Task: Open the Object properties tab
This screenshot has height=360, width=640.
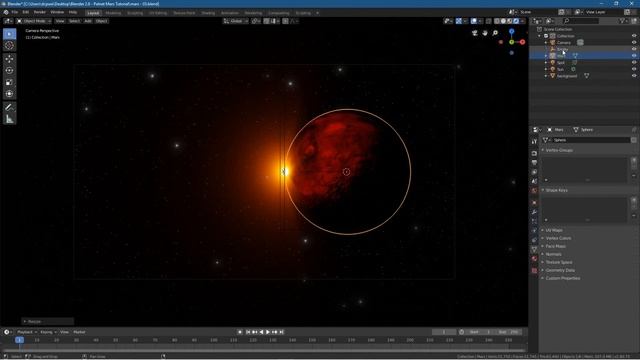Action: click(534, 203)
